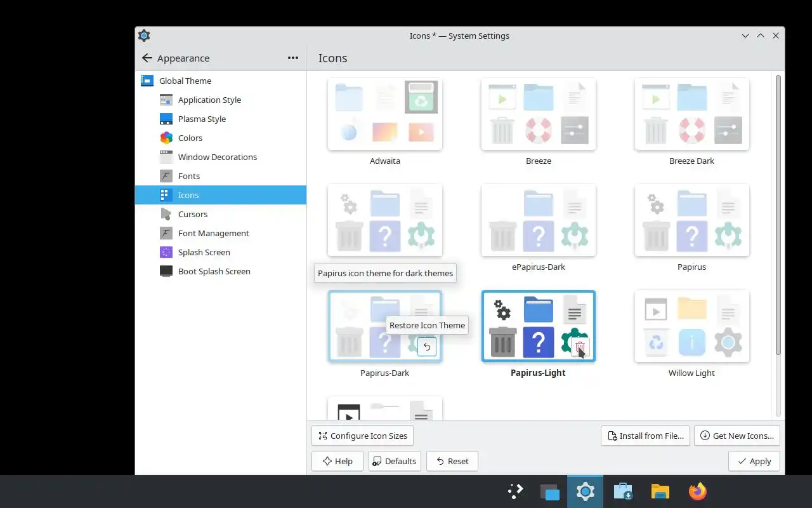Click the System Settings gear icon in title bar

tap(144, 36)
